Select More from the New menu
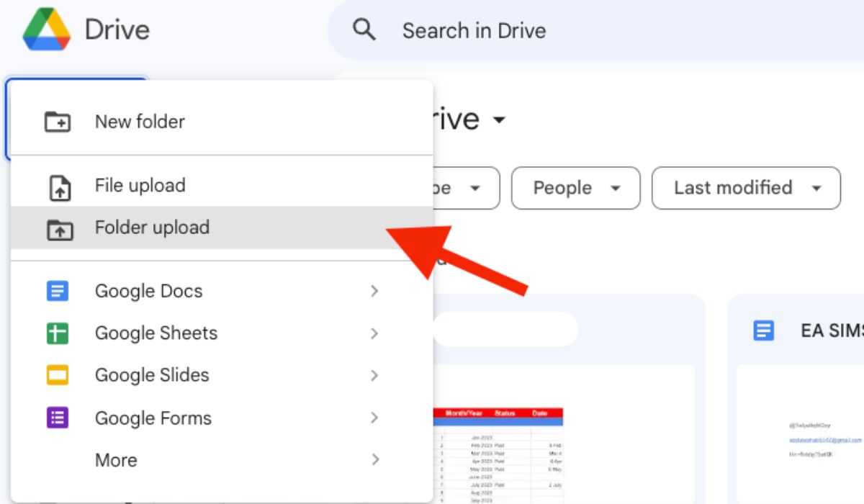This screenshot has width=864, height=504. (x=115, y=460)
